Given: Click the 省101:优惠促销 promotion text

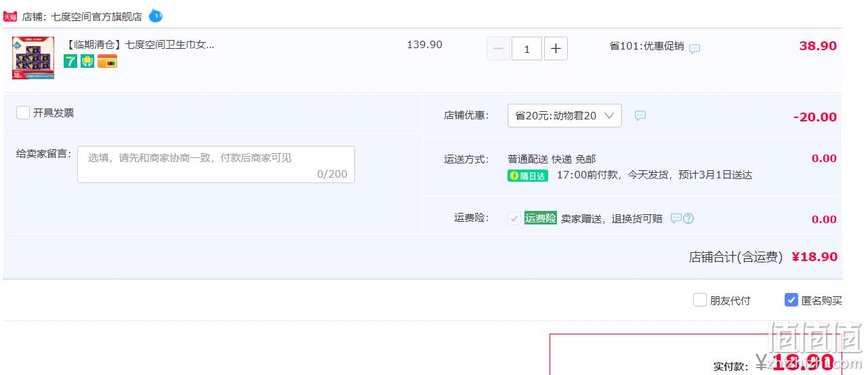Looking at the screenshot, I should [646, 46].
